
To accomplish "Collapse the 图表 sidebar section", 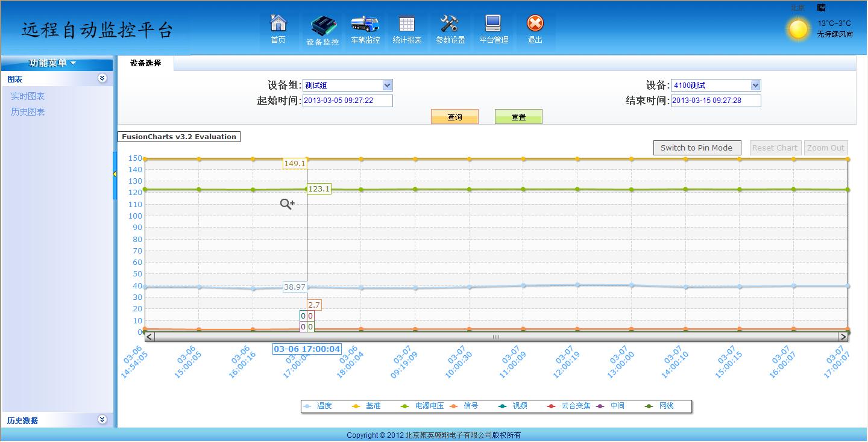I will (102, 78).
